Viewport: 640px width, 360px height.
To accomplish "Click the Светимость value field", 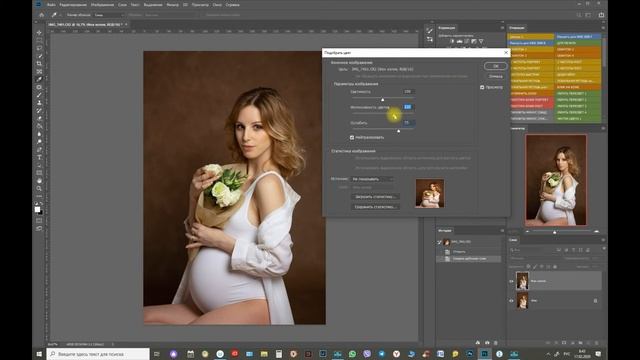I will pos(408,92).
